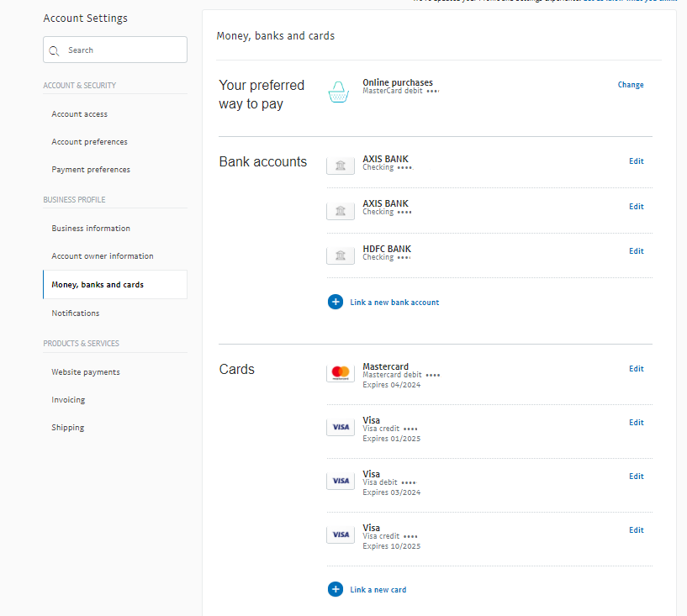Click the search magnifier icon
687x616 pixels.
(54, 50)
